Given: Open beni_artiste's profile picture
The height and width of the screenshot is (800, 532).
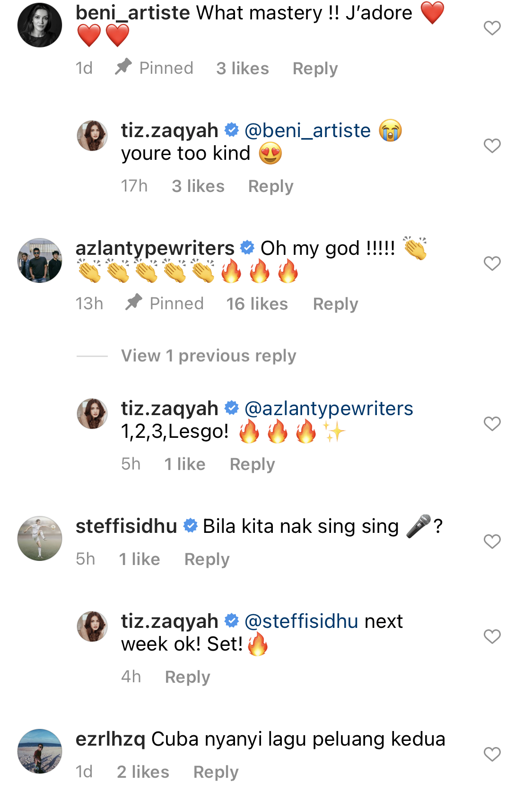Looking at the screenshot, I should (x=40, y=25).
